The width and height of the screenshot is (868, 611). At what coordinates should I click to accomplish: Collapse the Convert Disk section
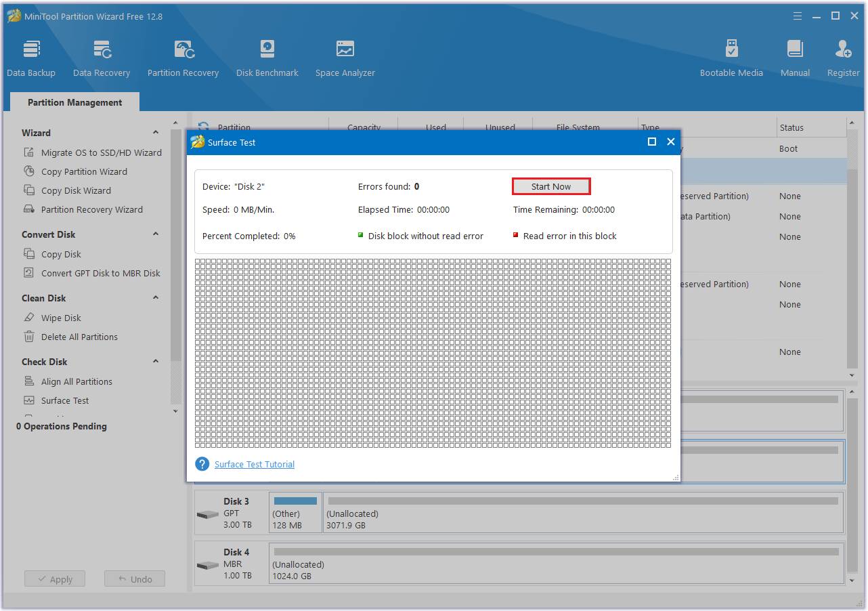(x=156, y=234)
